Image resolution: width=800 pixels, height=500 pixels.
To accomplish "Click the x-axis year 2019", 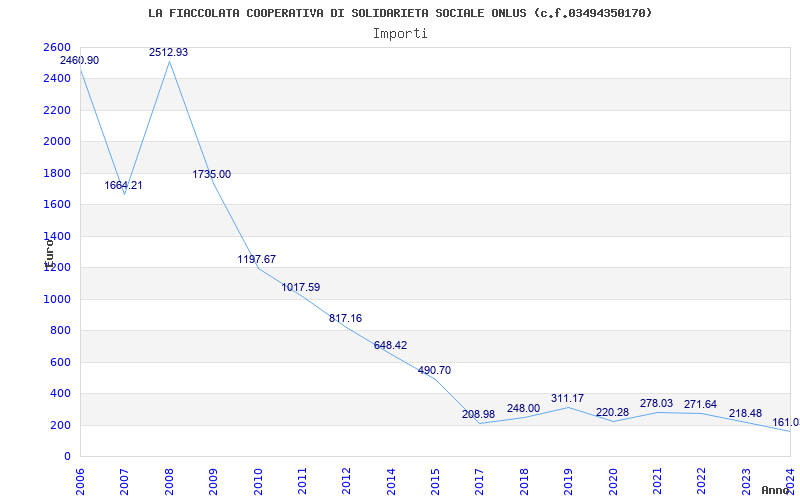I will pyautogui.click(x=568, y=482).
